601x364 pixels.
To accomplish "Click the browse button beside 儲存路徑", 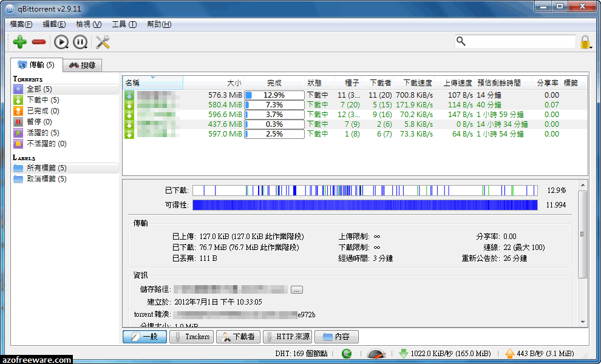I will point(296,290).
